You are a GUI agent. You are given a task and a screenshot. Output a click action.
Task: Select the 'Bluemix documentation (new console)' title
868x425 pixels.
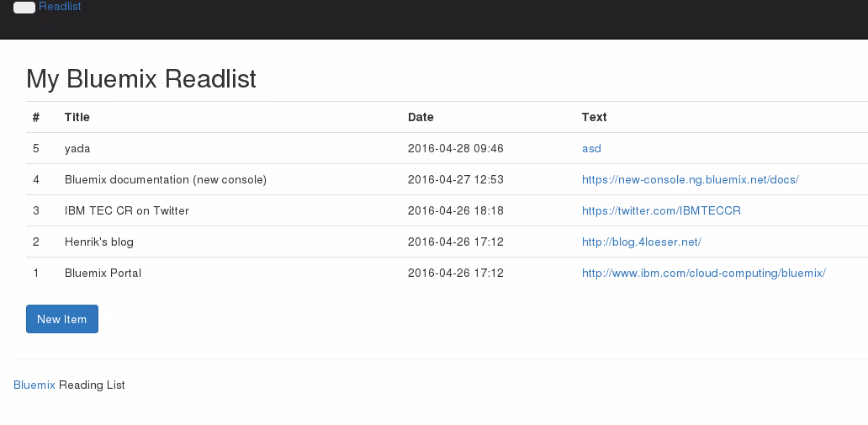pos(165,179)
